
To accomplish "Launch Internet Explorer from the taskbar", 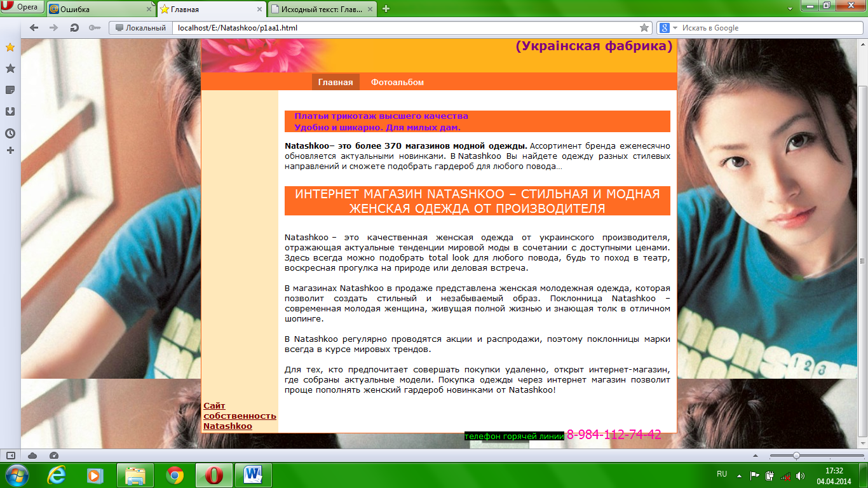I will click(56, 475).
